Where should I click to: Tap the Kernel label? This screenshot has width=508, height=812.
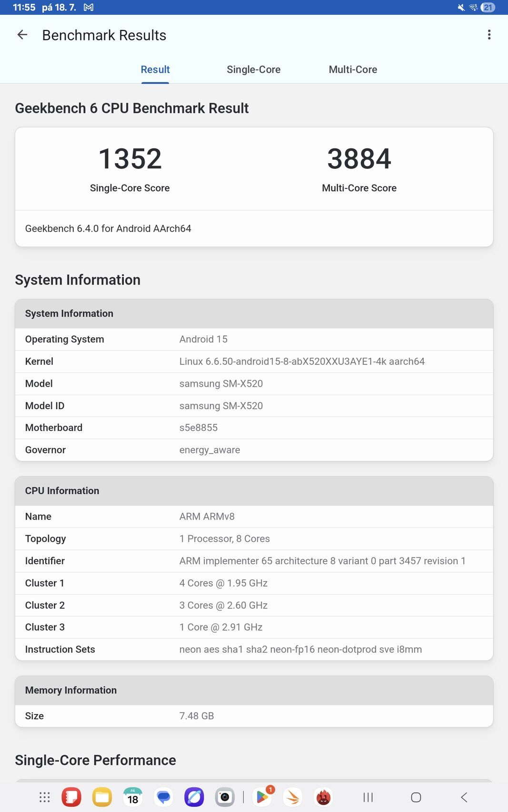click(x=39, y=362)
